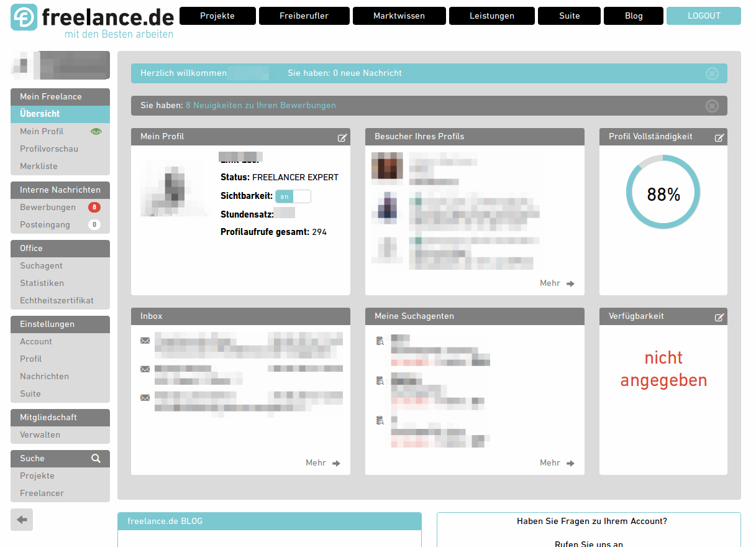This screenshot has height=547, width=756.
Task: Edit Profil Vollständigkeit panel
Action: pos(719,137)
